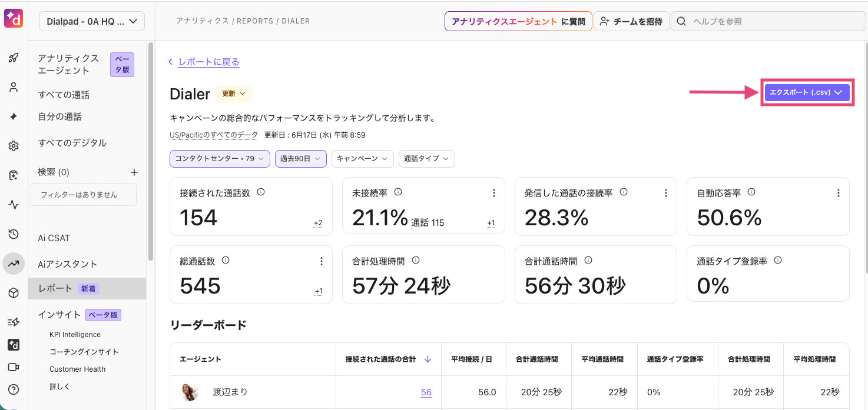Open the more options menu on 未接続率 card
Screen dimensions: 868x410
click(x=493, y=193)
